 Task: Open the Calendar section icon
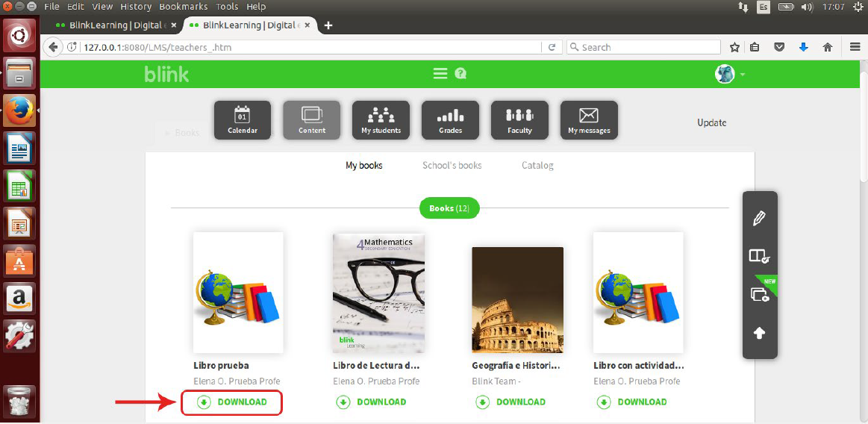tap(242, 120)
